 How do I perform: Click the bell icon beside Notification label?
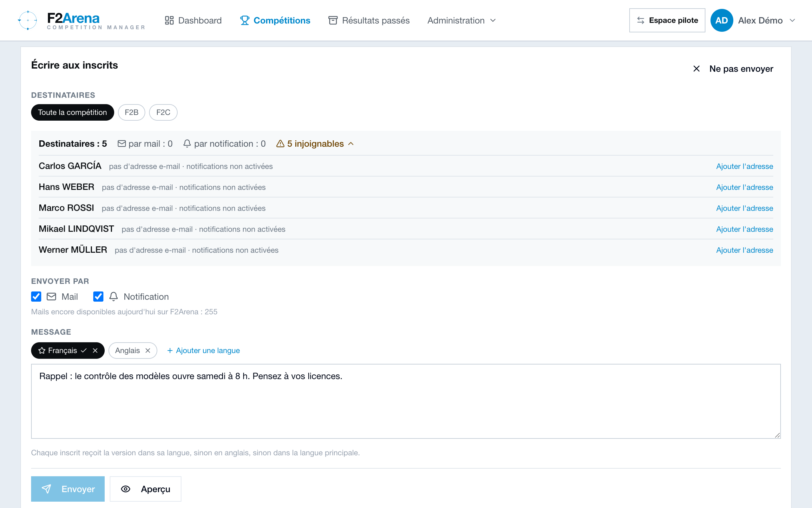[x=114, y=296]
